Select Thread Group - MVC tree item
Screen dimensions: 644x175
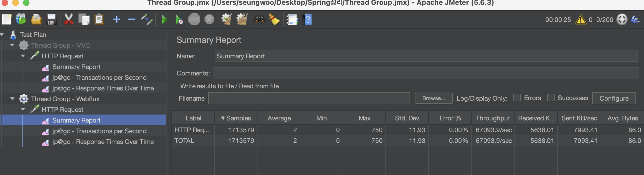[x=60, y=45]
